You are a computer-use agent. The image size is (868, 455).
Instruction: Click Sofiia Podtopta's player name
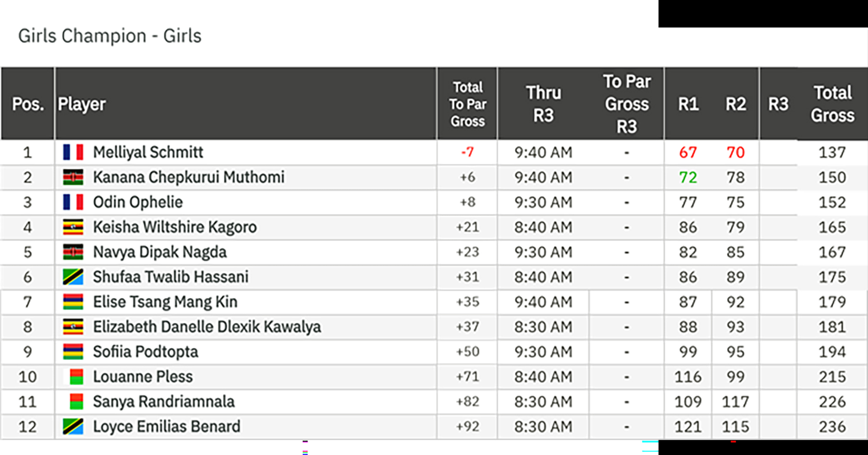146,352
